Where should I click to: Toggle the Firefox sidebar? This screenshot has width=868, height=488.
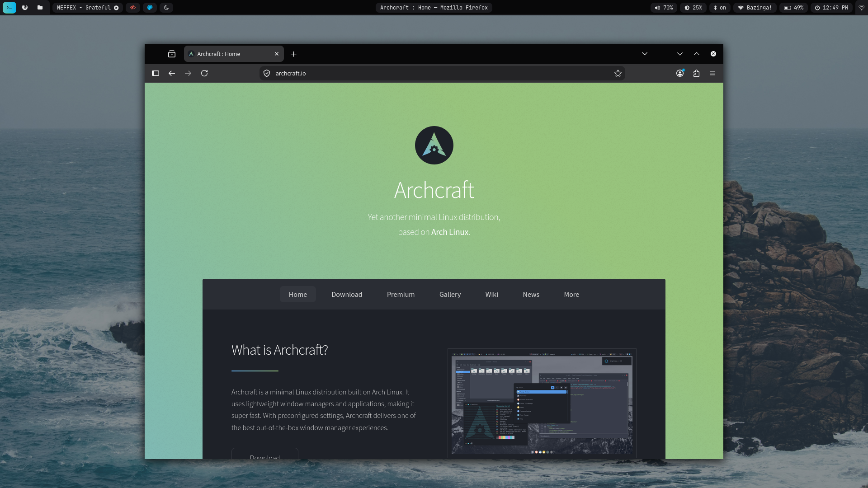(156, 73)
